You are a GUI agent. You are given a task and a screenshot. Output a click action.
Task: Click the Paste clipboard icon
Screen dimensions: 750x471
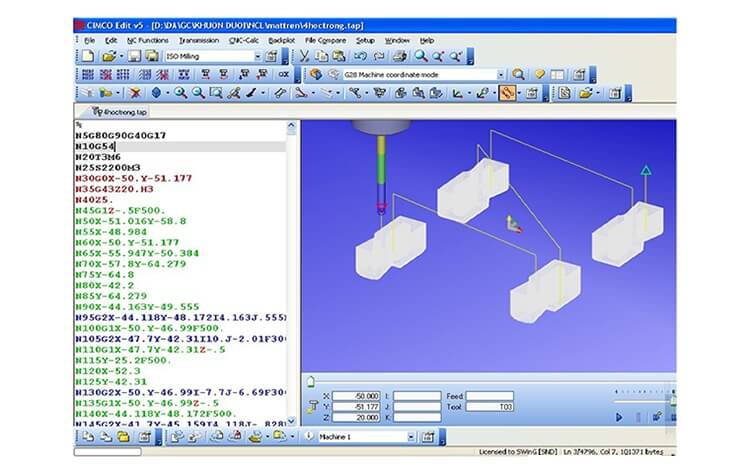click(x=339, y=56)
